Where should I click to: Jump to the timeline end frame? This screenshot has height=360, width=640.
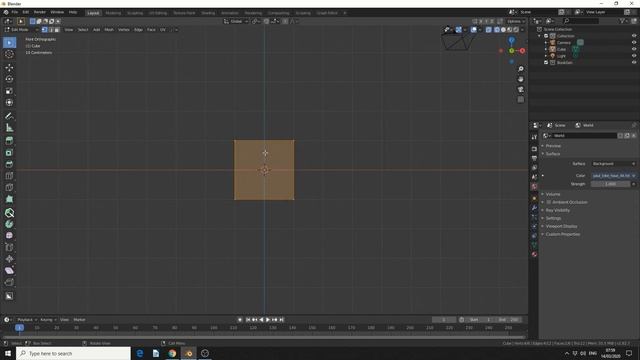point(281,320)
